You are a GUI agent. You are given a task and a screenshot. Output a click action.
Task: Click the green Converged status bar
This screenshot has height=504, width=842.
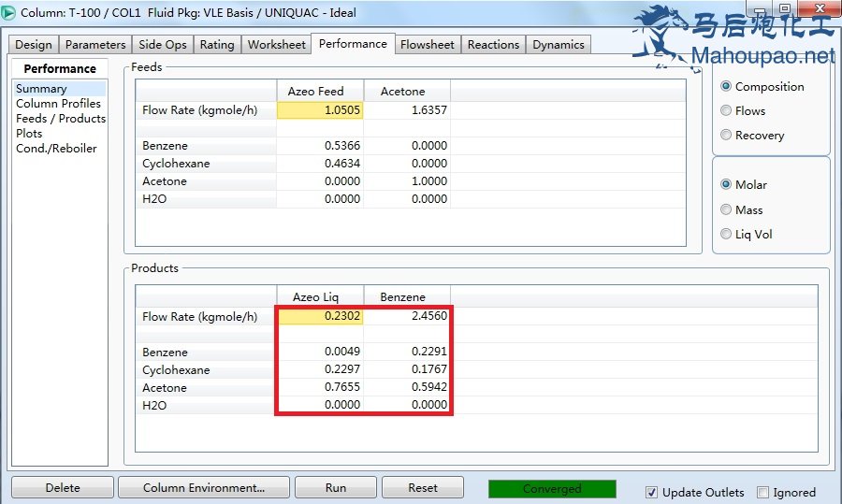pyautogui.click(x=552, y=489)
